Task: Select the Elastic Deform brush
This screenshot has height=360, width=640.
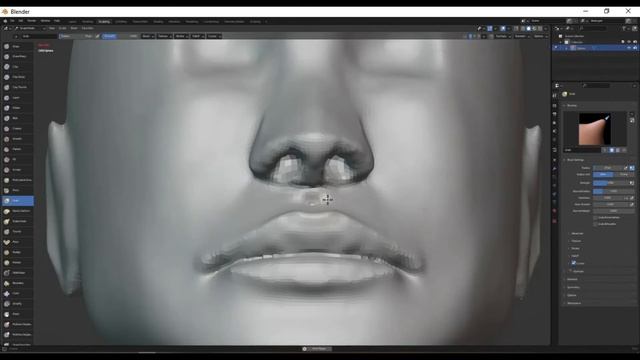Action: [x=17, y=211]
